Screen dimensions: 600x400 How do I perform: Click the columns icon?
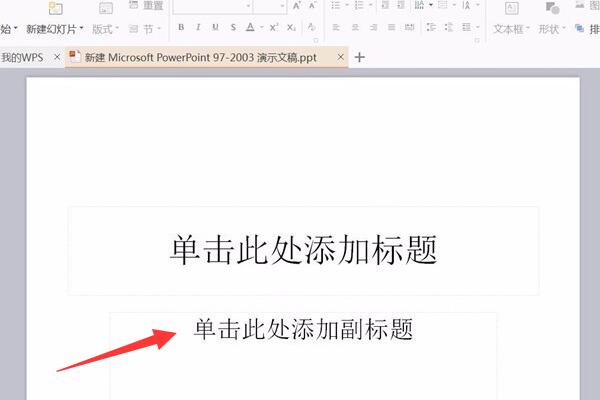[466, 27]
